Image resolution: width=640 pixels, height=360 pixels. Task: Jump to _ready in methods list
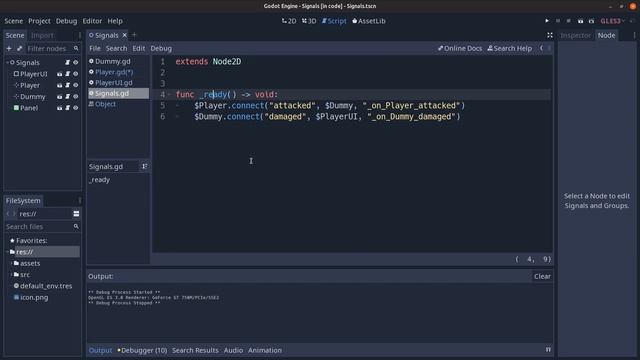coord(100,180)
